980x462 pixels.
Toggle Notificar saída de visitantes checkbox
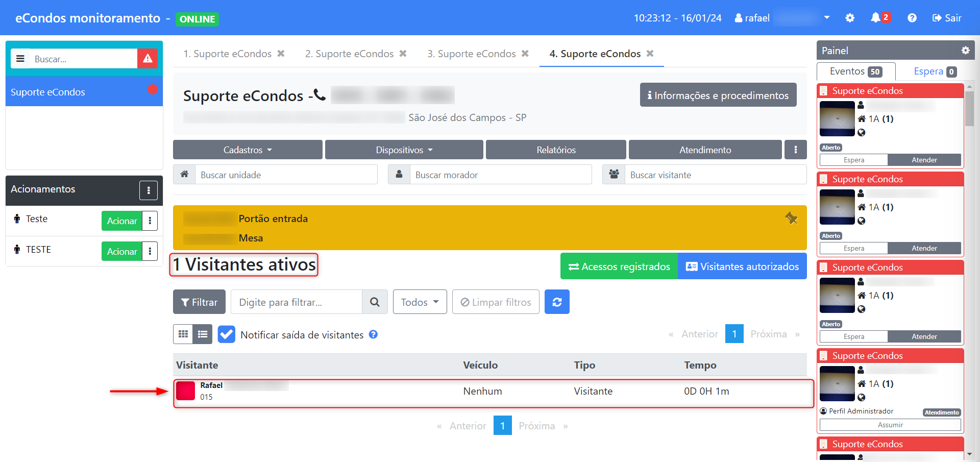(226, 334)
